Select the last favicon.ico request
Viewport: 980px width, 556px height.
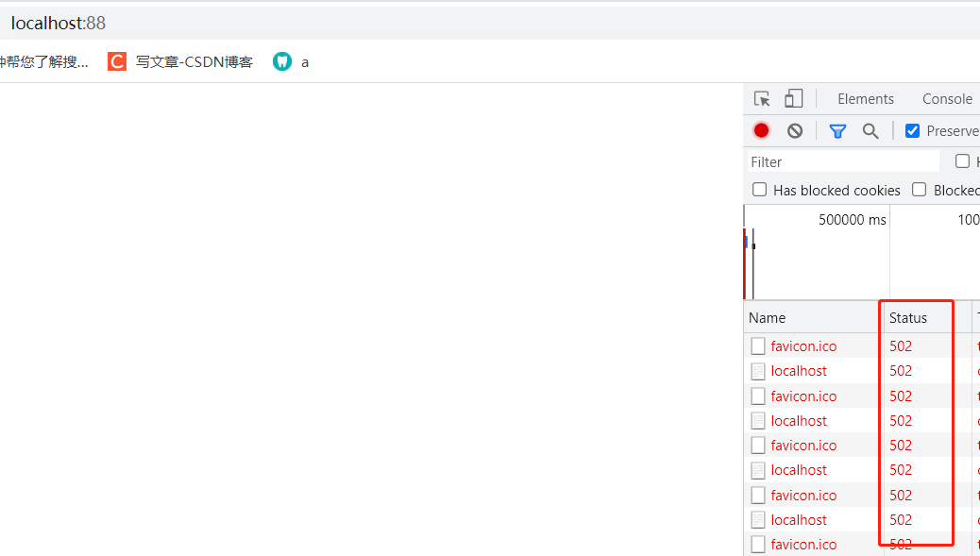tap(803, 545)
